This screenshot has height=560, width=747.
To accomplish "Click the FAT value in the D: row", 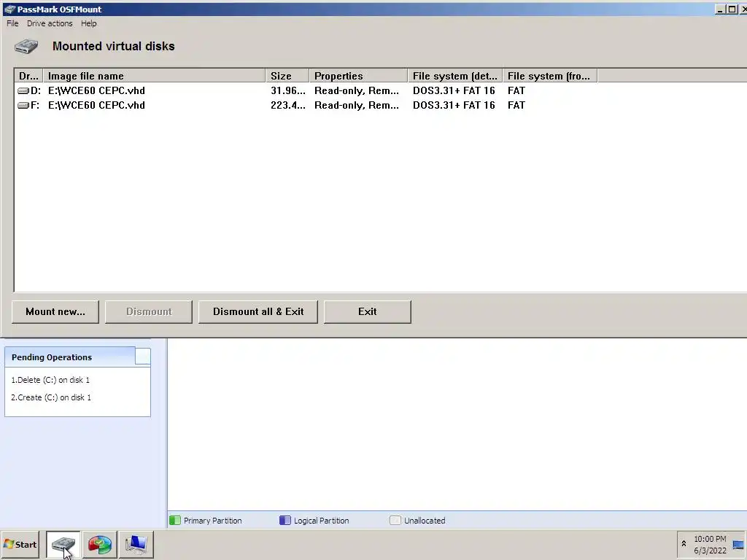I will (516, 90).
